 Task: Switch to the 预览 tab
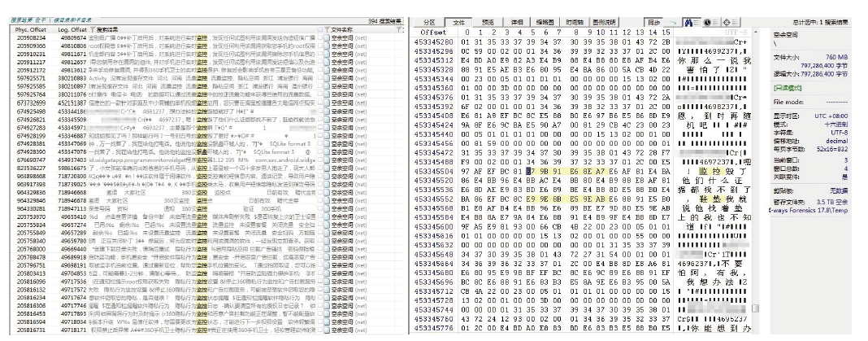(488, 22)
